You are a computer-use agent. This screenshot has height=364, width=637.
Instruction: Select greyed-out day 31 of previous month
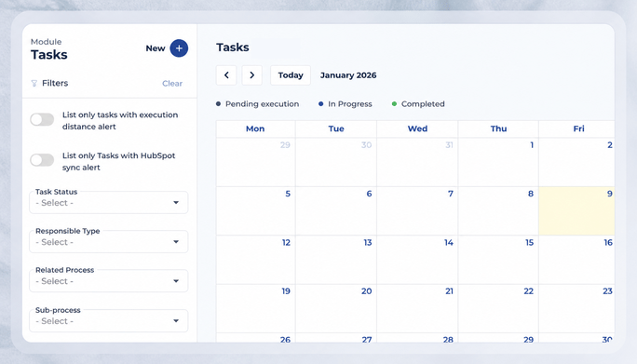[417, 162]
